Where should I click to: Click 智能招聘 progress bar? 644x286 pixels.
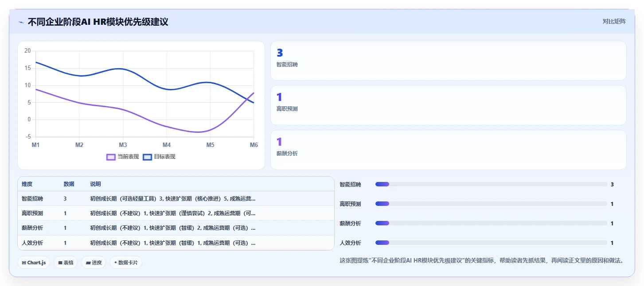(491, 184)
